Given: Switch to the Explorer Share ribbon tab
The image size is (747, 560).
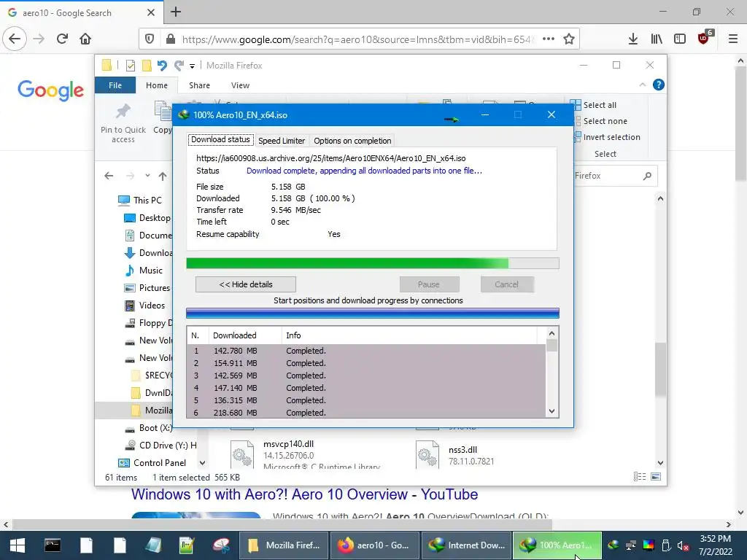Looking at the screenshot, I should (199, 85).
